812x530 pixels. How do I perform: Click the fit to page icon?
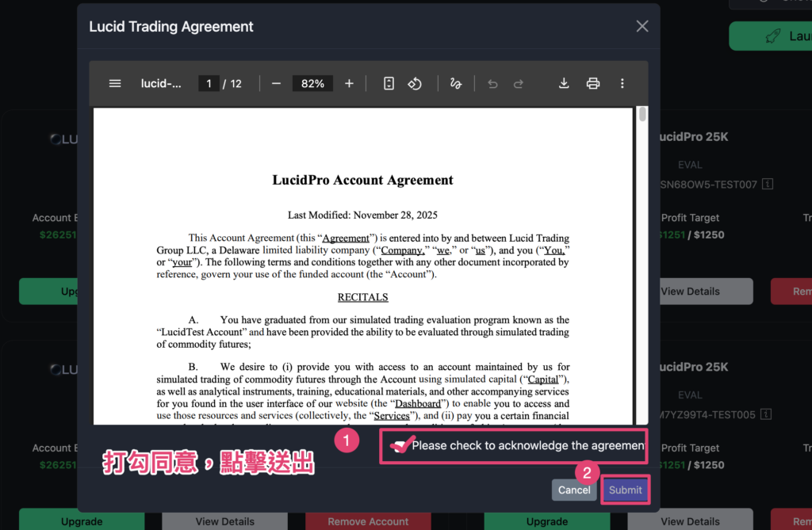pyautogui.click(x=389, y=83)
